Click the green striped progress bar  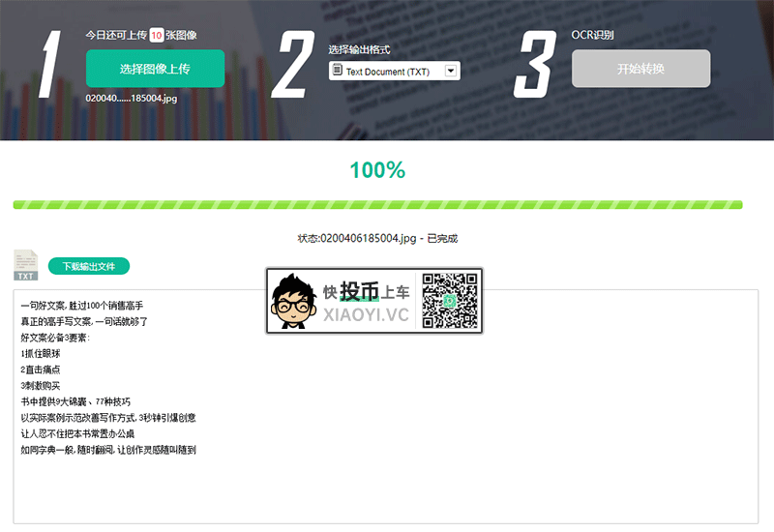(x=377, y=205)
